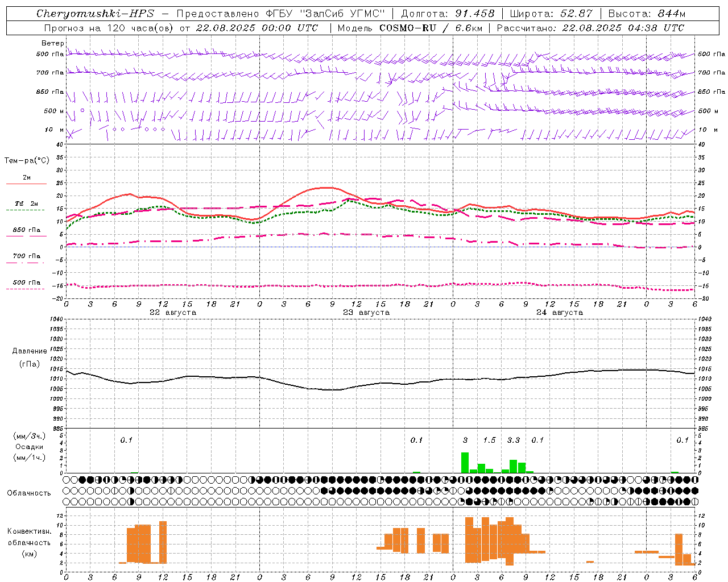
Task: Click the Ветер panel label
Action: click(52, 43)
